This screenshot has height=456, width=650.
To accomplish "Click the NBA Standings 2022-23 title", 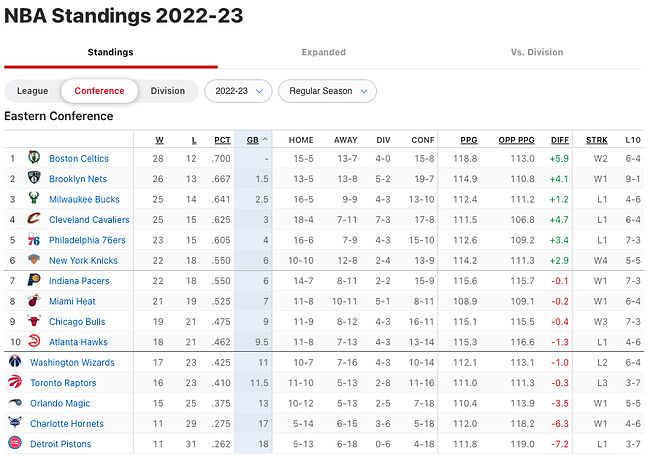I will pyautogui.click(x=124, y=16).
